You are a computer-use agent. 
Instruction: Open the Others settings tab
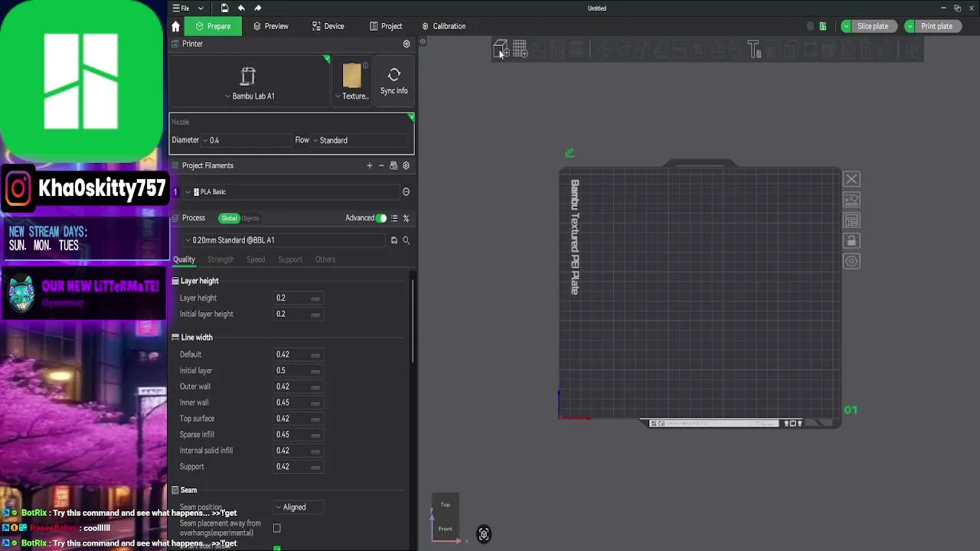[325, 259]
